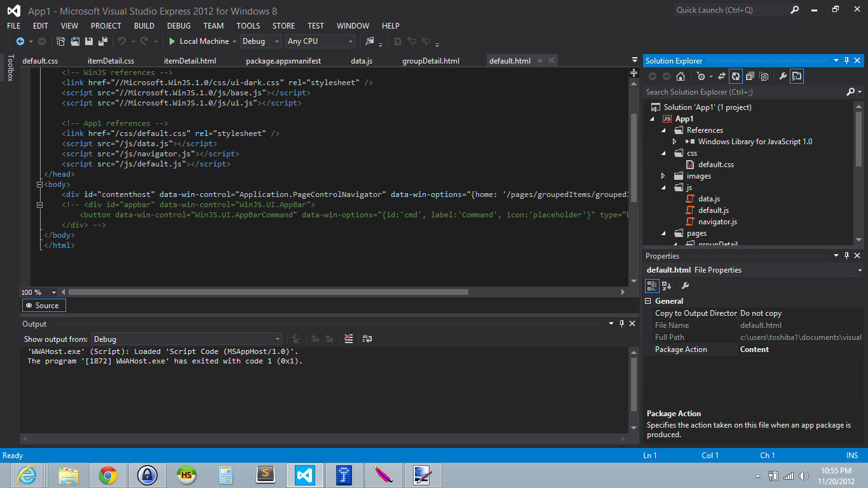Viewport: 868px width, 488px height.
Task: Clear All output with red X icon
Action: (x=348, y=339)
